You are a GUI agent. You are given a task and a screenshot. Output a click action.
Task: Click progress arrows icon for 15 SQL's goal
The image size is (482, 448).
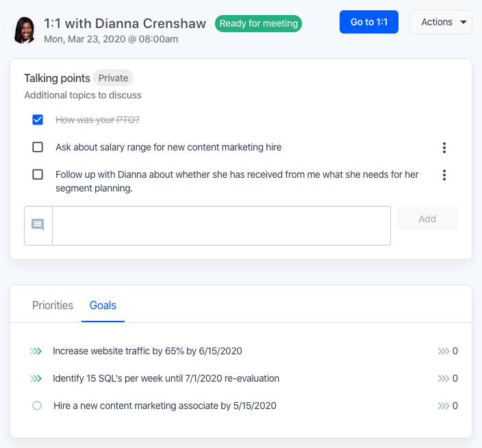(x=36, y=378)
